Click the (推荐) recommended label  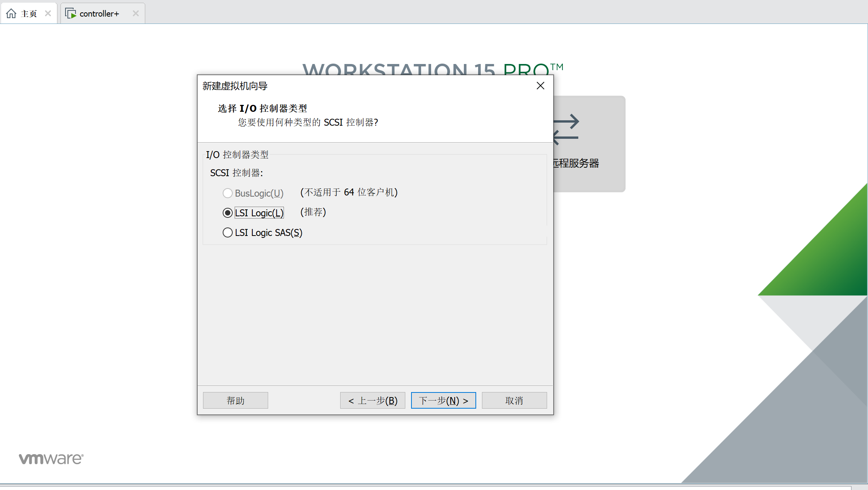pyautogui.click(x=313, y=212)
